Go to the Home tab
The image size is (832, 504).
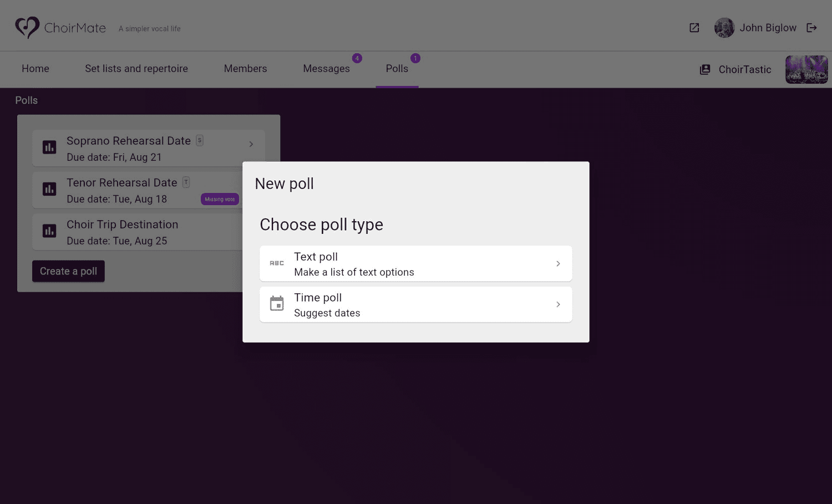35,69
